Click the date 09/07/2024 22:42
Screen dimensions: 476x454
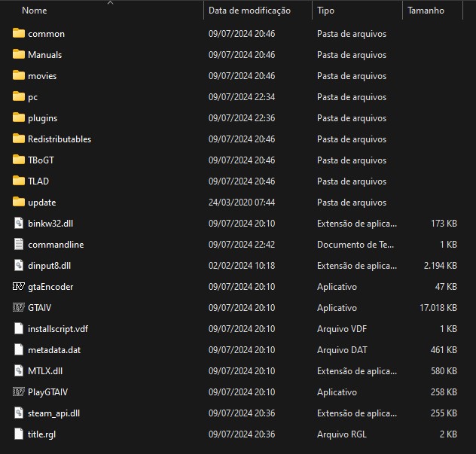pos(242,245)
